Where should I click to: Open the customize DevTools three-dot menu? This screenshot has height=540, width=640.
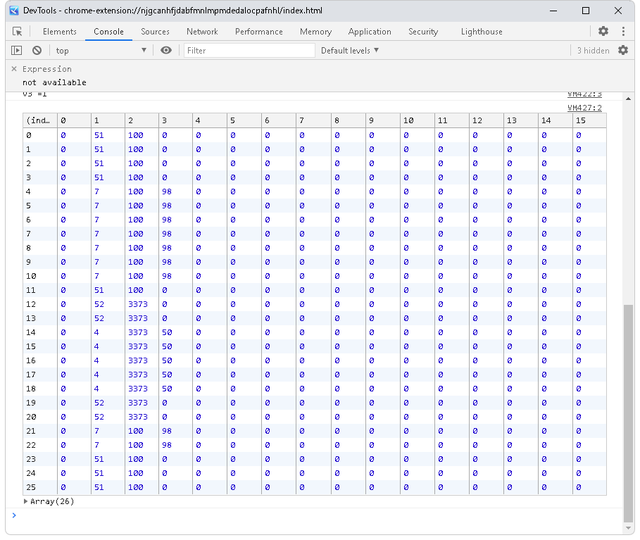click(623, 31)
